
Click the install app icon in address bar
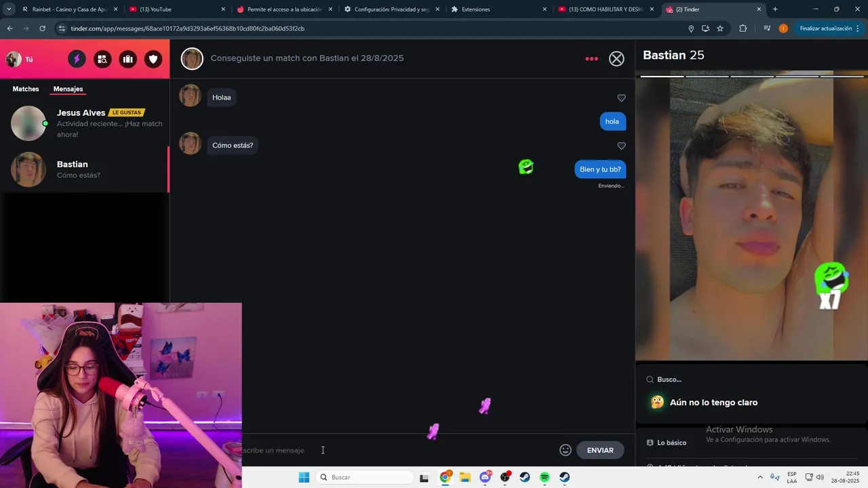[x=705, y=28]
